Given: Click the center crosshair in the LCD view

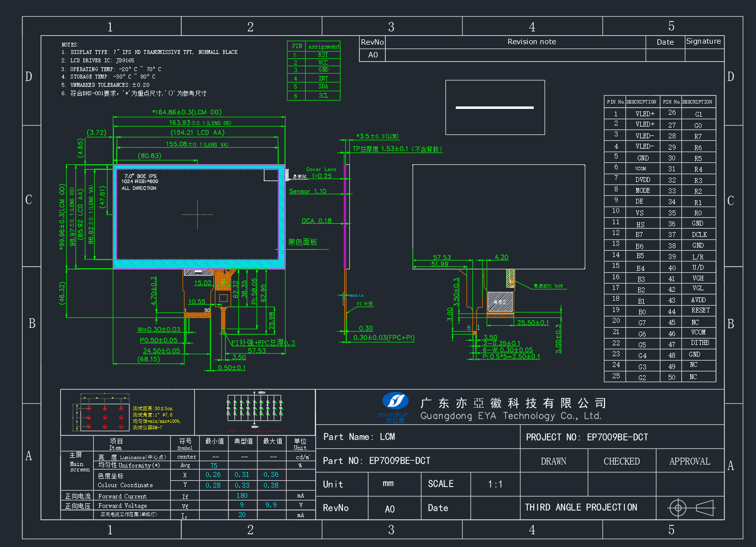Looking at the screenshot, I should point(198,214).
